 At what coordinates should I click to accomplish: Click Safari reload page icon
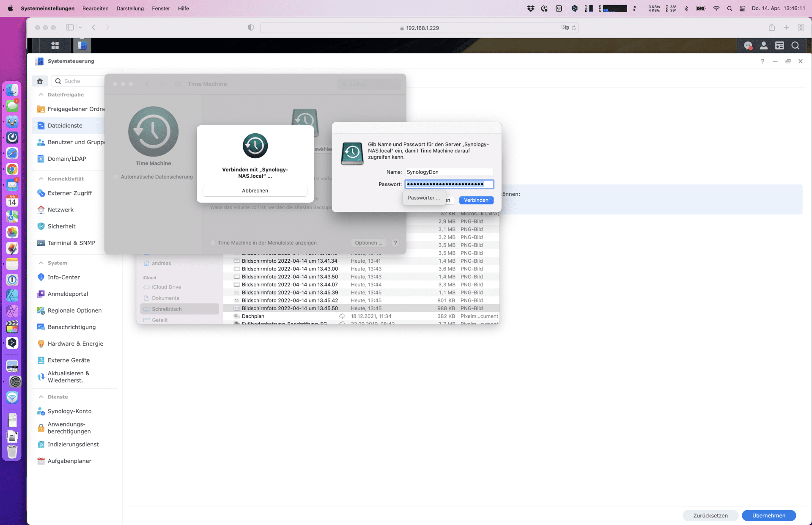click(x=574, y=28)
